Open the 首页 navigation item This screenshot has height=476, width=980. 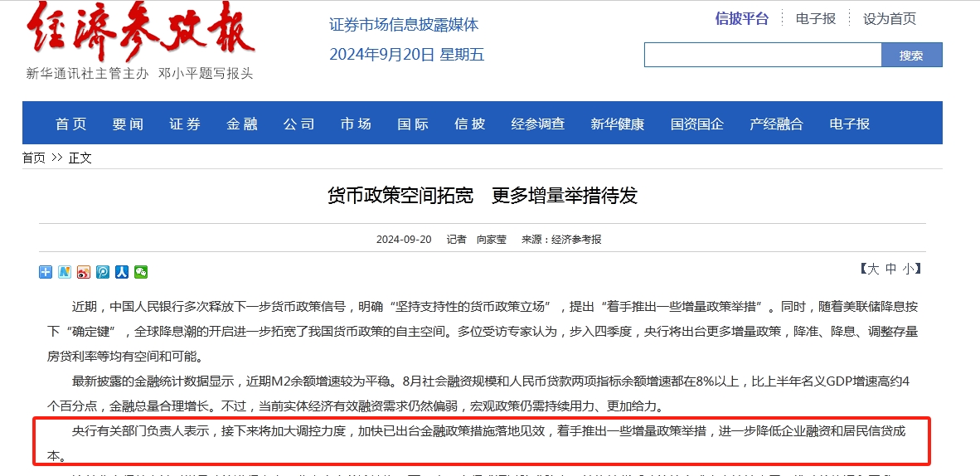(x=70, y=124)
